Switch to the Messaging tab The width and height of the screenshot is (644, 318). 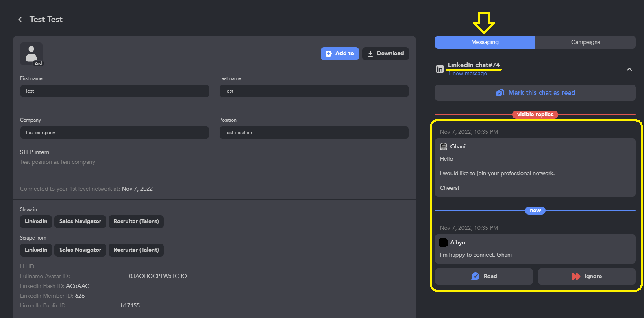[x=485, y=42]
